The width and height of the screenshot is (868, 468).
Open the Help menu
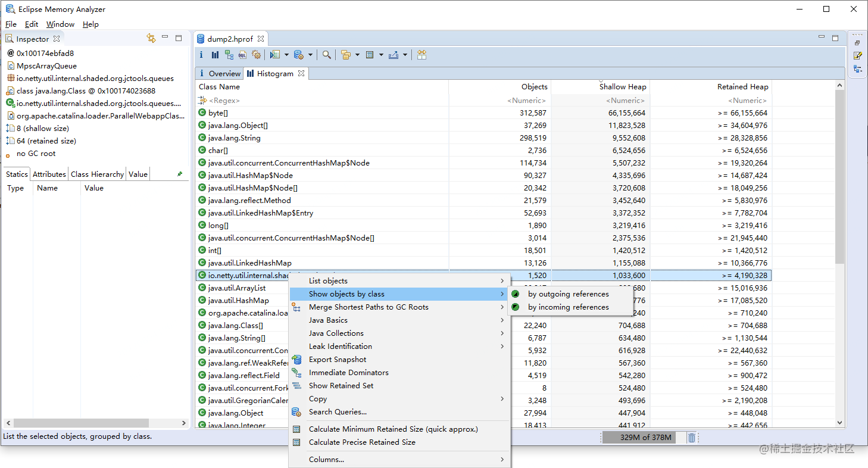click(x=90, y=24)
